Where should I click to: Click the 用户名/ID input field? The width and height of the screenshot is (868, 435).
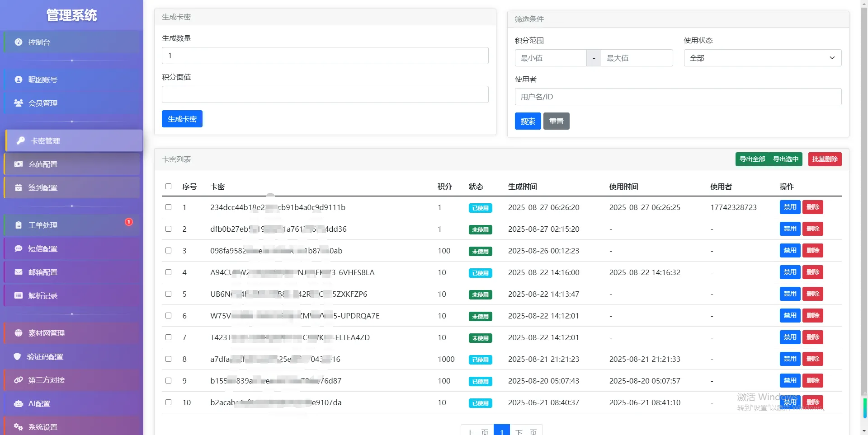678,97
